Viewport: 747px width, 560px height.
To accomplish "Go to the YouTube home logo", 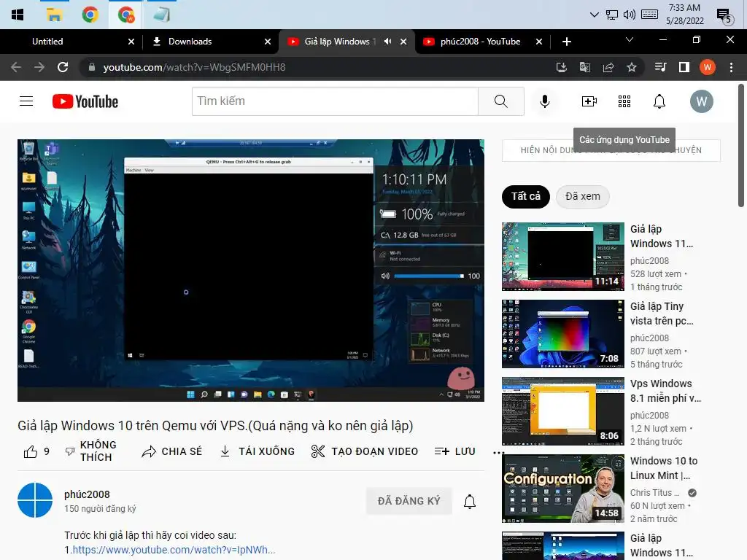I will click(x=85, y=101).
